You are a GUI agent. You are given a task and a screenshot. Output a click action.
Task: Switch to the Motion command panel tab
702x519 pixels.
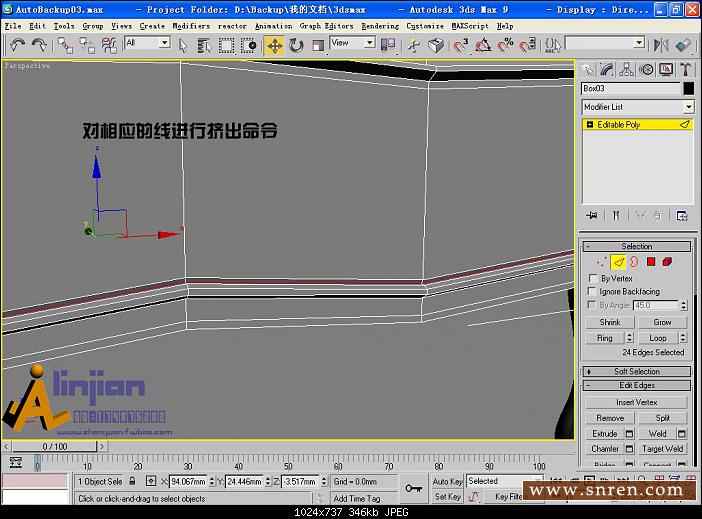point(646,70)
